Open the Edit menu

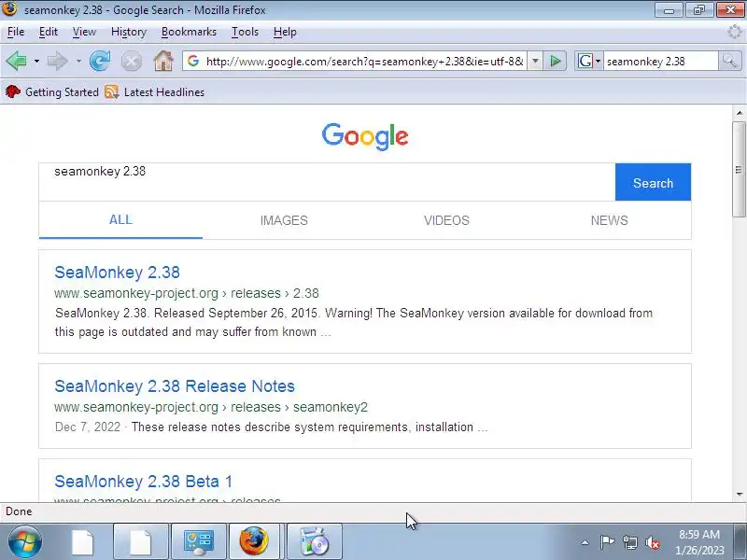coord(49,32)
